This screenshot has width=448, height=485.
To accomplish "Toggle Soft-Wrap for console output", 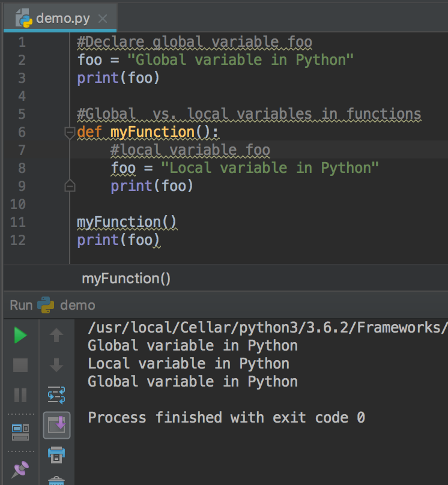I will click(x=56, y=395).
